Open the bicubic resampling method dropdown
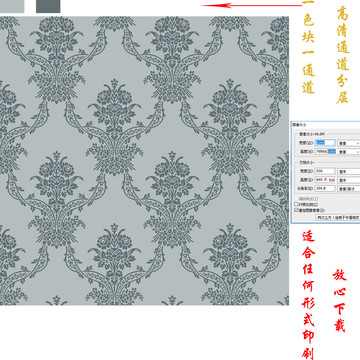This screenshot has height=360, width=360. (338, 217)
